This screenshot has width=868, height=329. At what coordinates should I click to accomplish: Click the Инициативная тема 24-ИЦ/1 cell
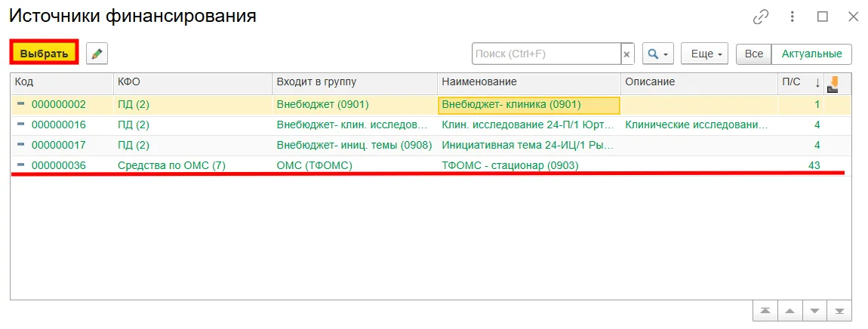click(x=529, y=145)
